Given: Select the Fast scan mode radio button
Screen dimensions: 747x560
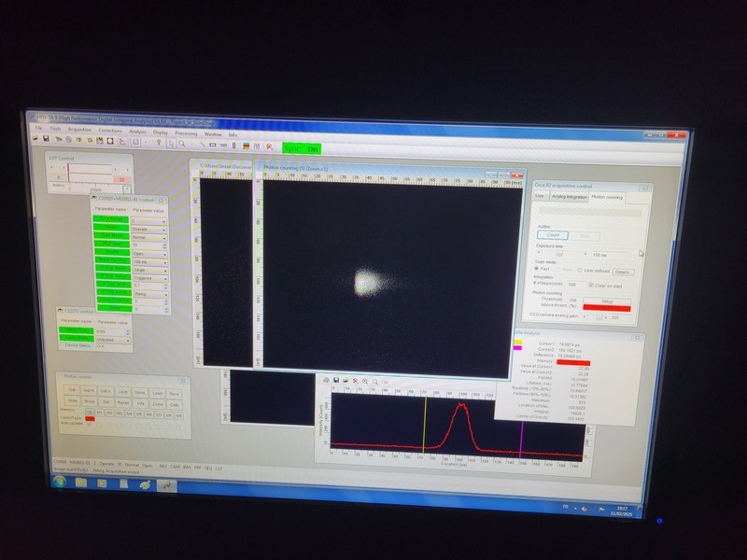Looking at the screenshot, I should point(538,270).
